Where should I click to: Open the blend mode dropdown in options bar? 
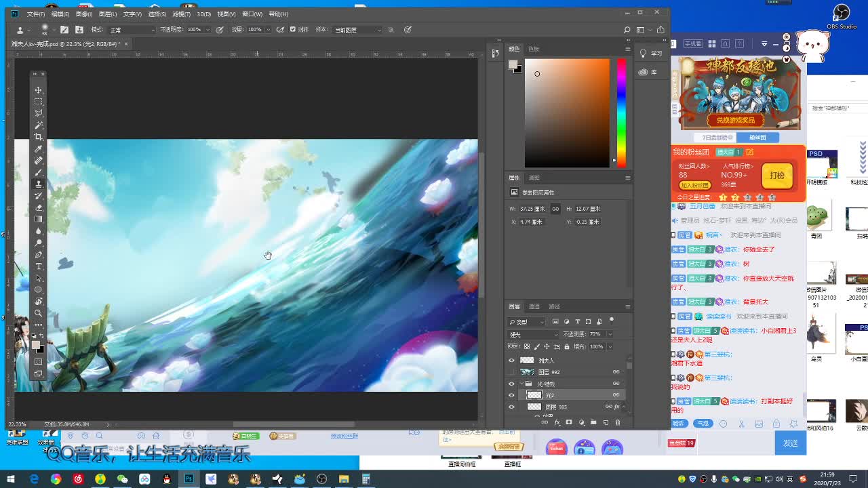132,30
